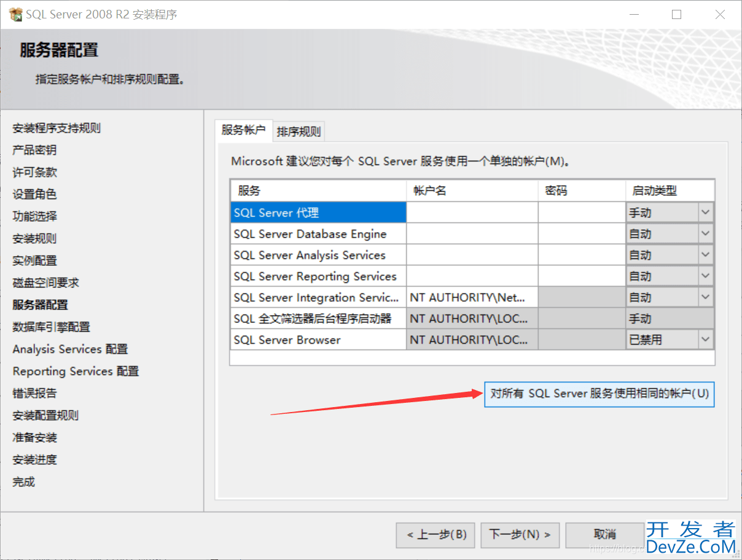The image size is (742, 560).
Task: Click 许可条款 step in sidebar
Action: (34, 173)
